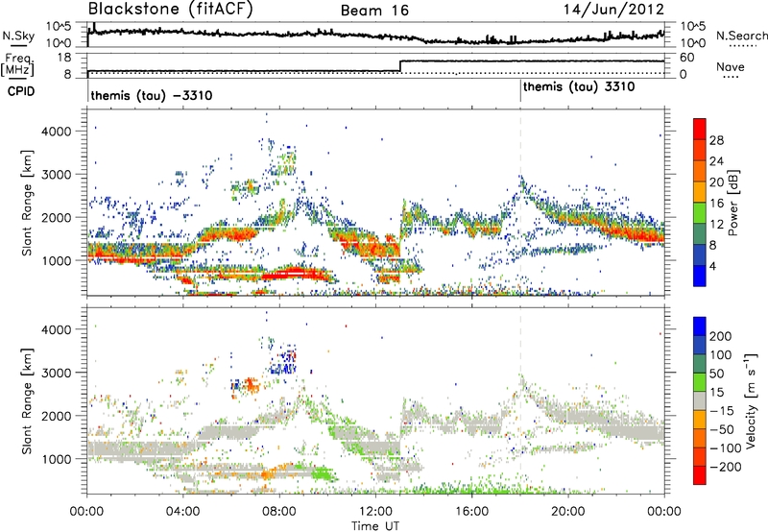Viewport: 768px width, 532px height.
Task: Click the "18" tick of frequency axis
Action: (x=63, y=58)
